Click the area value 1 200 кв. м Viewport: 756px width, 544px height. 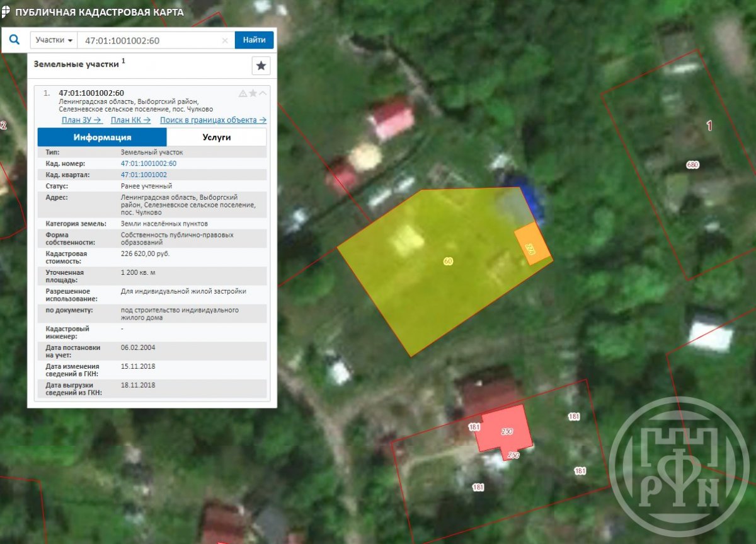coord(137,272)
